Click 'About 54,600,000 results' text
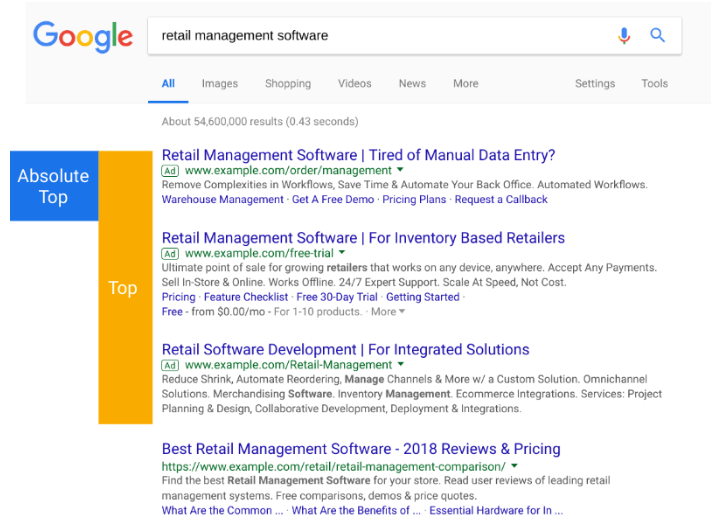 tap(260, 121)
